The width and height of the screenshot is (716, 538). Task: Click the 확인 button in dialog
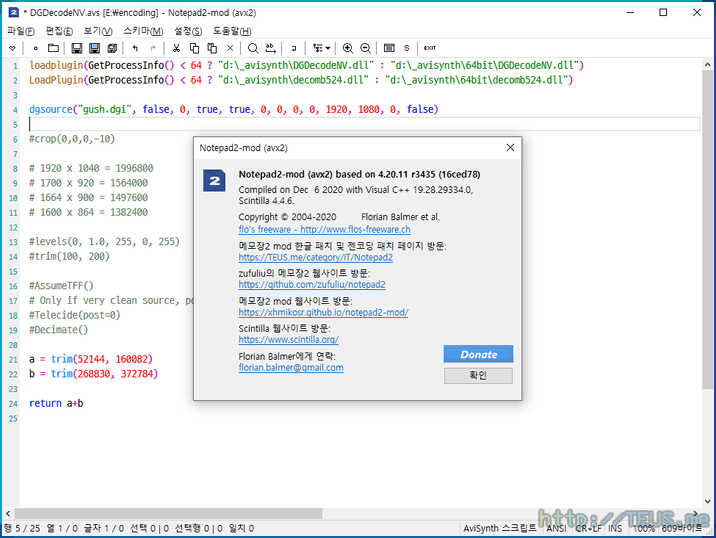478,375
